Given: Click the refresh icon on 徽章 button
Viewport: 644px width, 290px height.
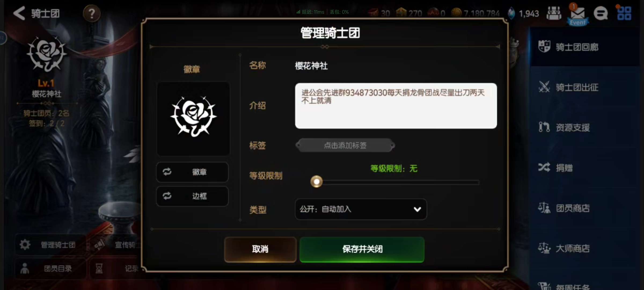Looking at the screenshot, I should pos(167,172).
